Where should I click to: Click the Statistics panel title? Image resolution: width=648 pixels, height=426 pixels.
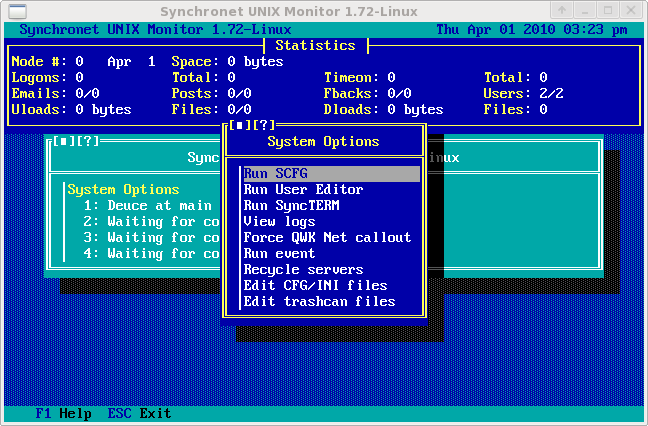pos(315,45)
